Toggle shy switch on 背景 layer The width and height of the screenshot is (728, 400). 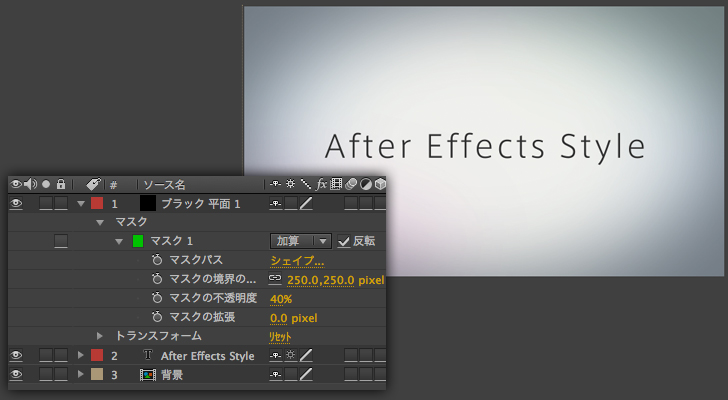click(x=276, y=374)
